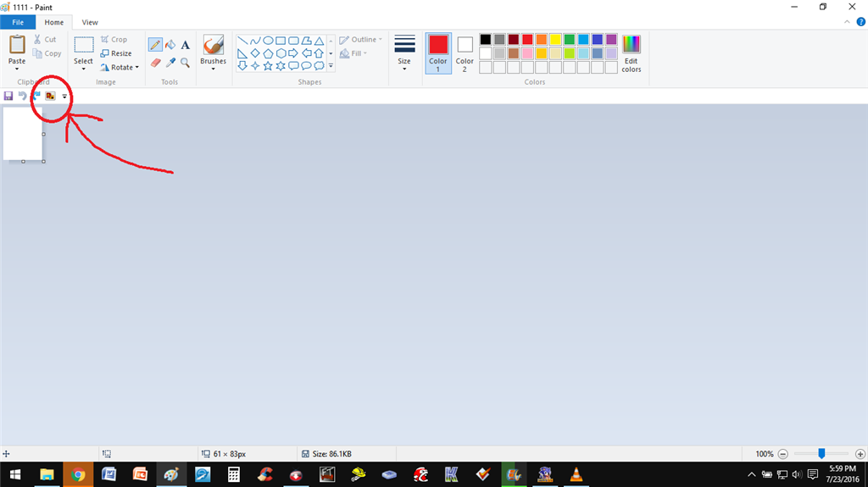Select the Eraser tool
868x487 pixels.
[156, 63]
